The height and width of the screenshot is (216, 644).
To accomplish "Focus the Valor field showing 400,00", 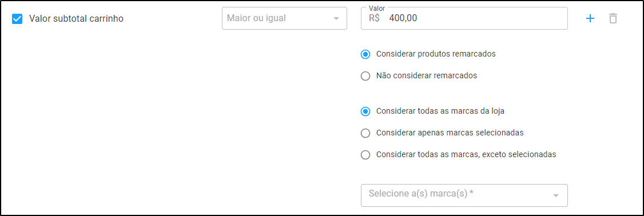I will click(464, 18).
